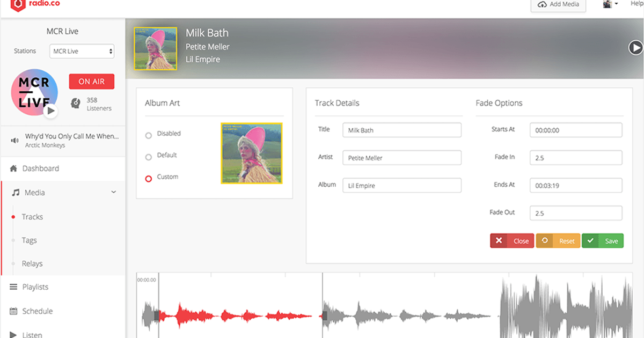Open Relays from the sidebar
Image resolution: width=644 pixels, height=338 pixels.
click(x=32, y=263)
